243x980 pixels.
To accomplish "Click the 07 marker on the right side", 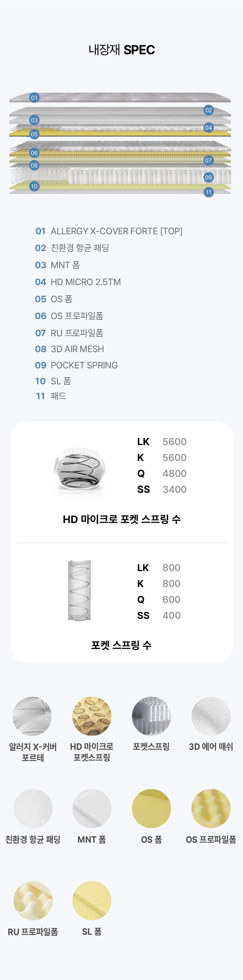I will [208, 161].
